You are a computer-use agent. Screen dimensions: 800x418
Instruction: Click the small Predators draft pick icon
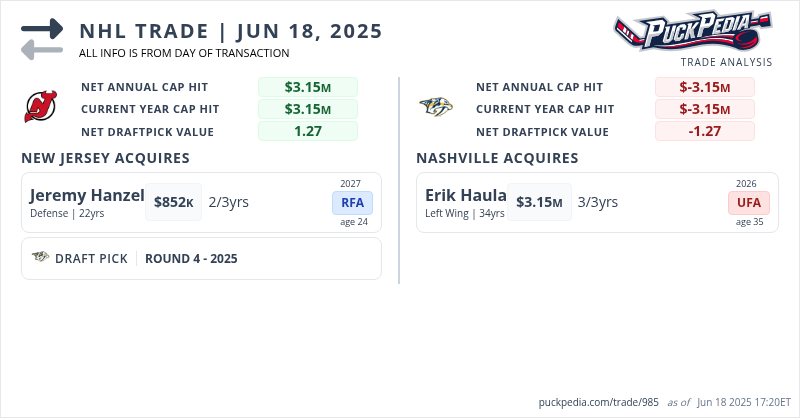coord(41,258)
